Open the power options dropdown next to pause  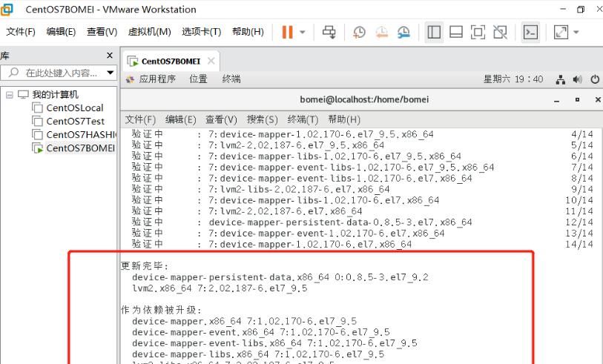pyautogui.click(x=303, y=33)
